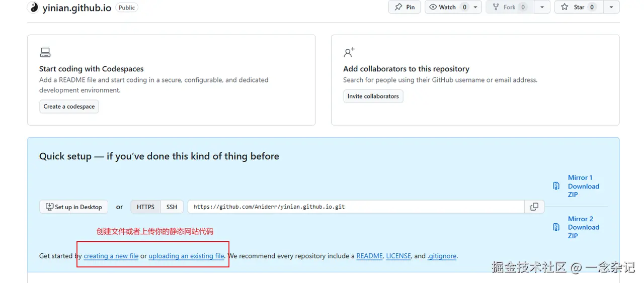Follow the uploading an existing file link
The width and height of the screenshot is (644, 283).
[186, 256]
